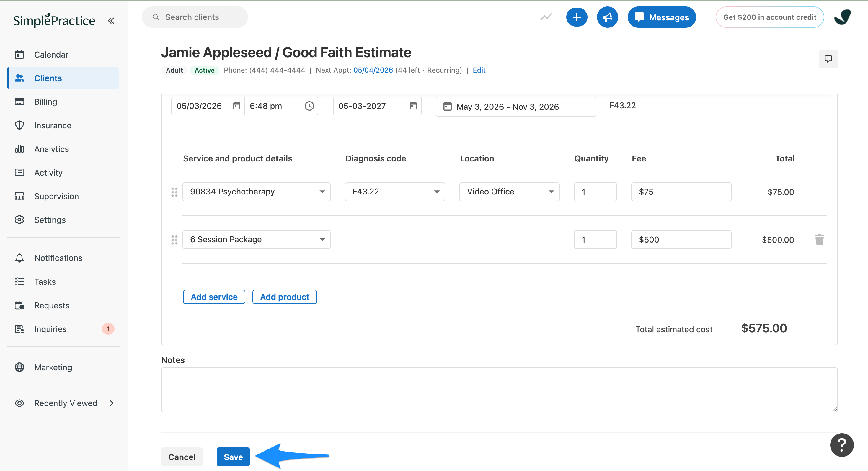Open the help question mark button
The height and width of the screenshot is (471, 868).
pos(841,445)
